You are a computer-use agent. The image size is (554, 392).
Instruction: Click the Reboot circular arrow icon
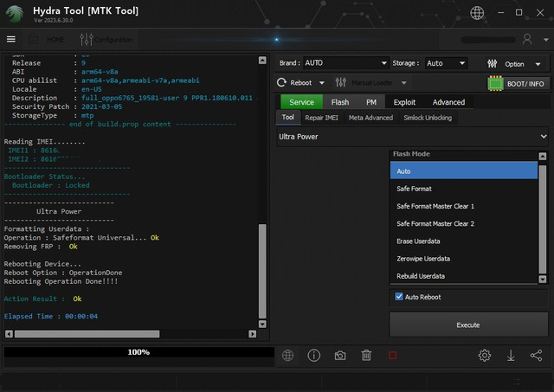[x=281, y=82]
